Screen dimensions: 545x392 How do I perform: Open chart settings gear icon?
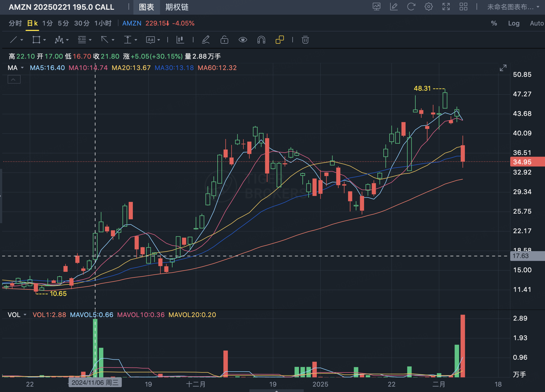point(428,7)
